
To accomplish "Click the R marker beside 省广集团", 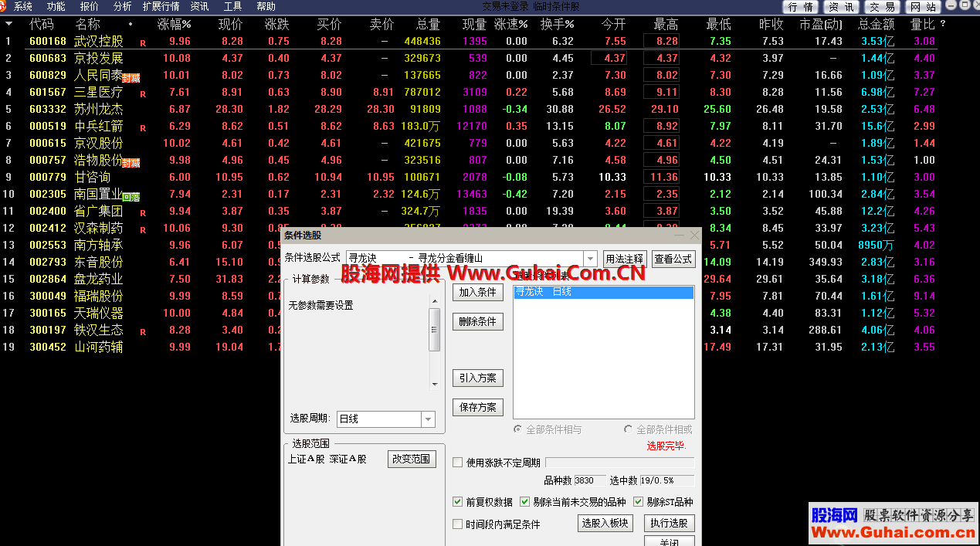I will (x=143, y=213).
